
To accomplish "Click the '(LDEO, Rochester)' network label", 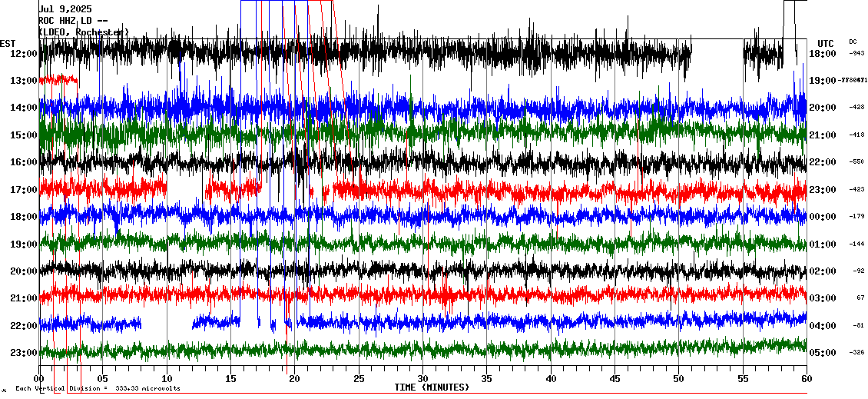I will coord(84,32).
